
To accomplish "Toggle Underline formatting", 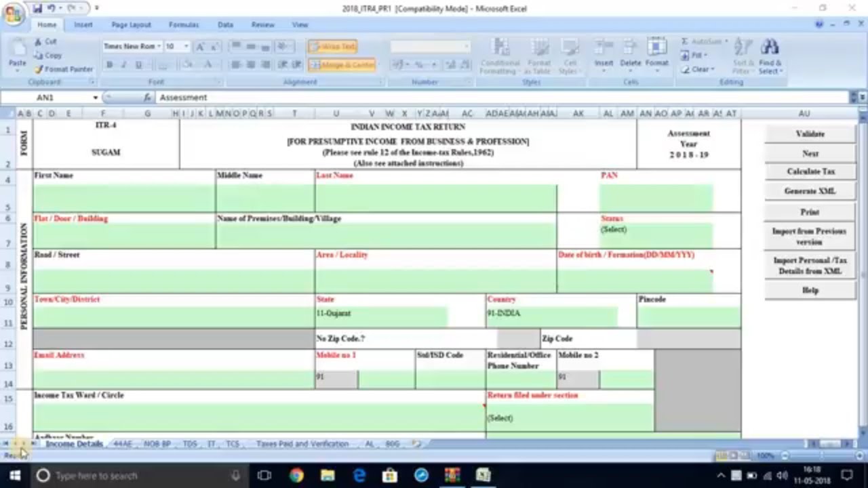I will coord(139,65).
